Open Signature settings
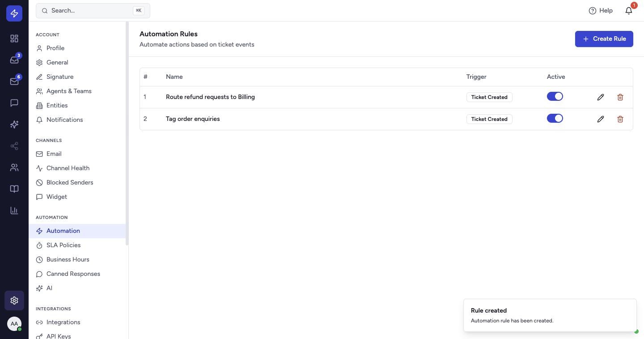 coord(77,77)
